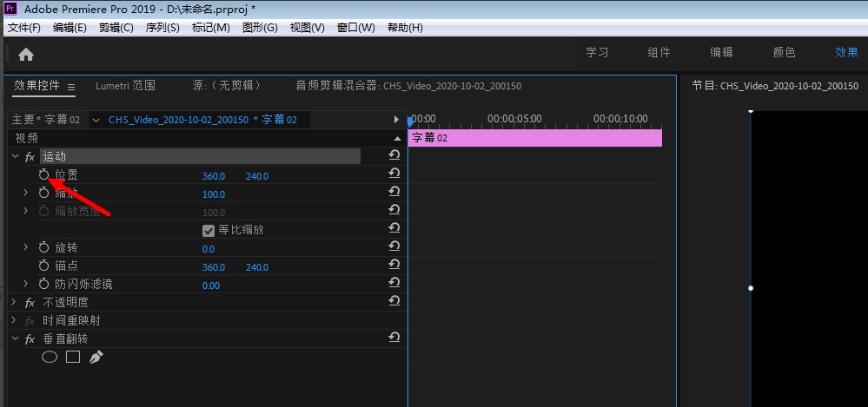Screen dimensions: 868x407
Task: Open the 效果控件 panel menu icon
Action: pyautogui.click(x=71, y=87)
